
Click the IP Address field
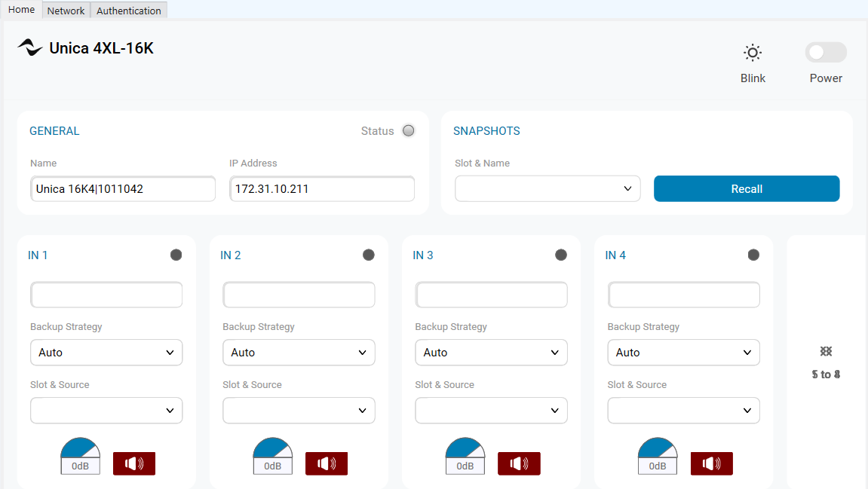click(x=321, y=188)
